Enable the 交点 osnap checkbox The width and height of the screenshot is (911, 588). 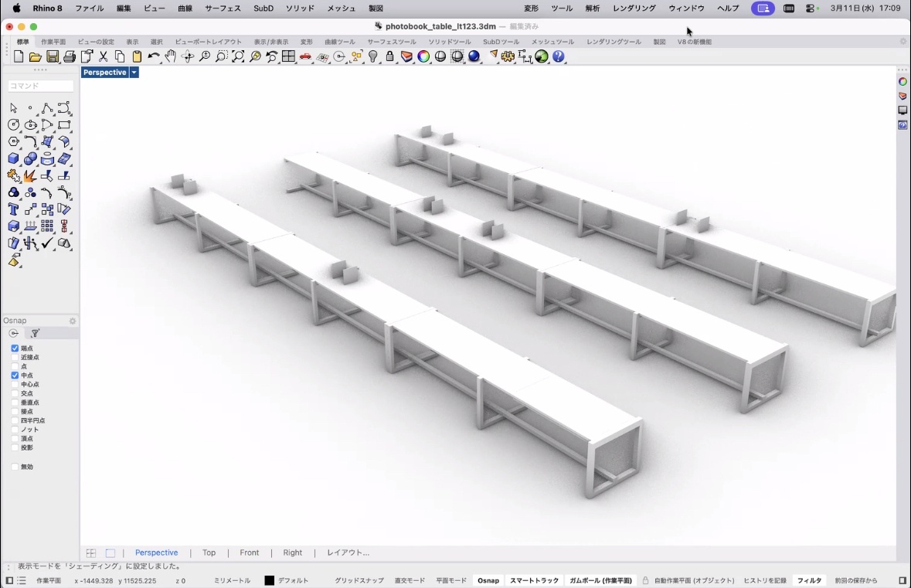click(x=15, y=393)
